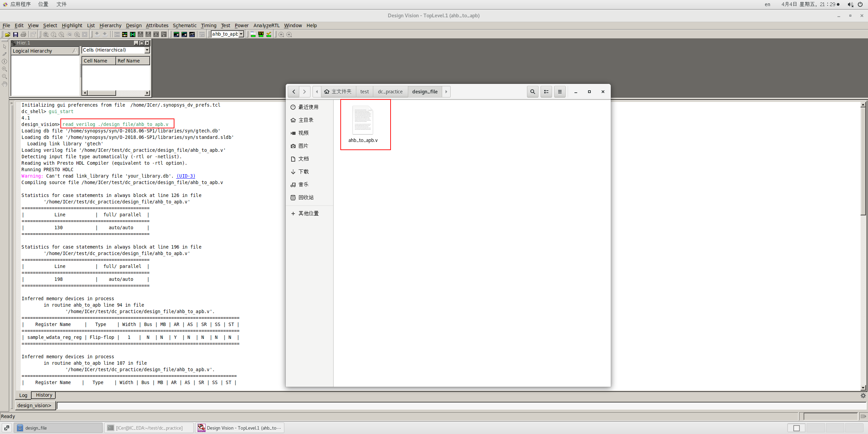Image resolution: width=868 pixels, height=434 pixels.
Task: Click the pan hand tool in left strip
Action: click(4, 84)
